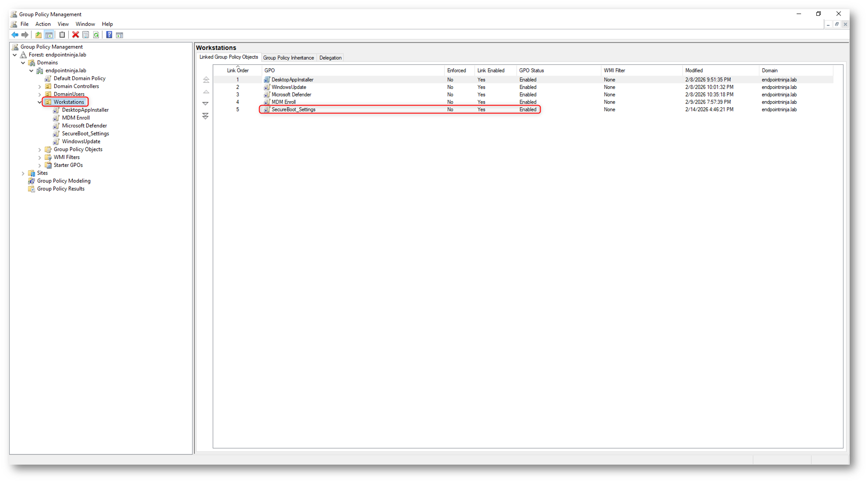
Task: Switch to the Delegation tab
Action: tap(330, 58)
